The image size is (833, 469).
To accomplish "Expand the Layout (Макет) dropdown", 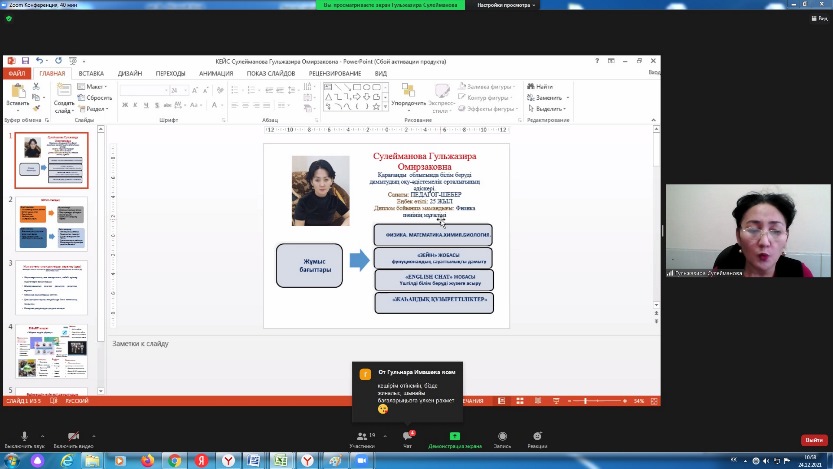I will [97, 87].
